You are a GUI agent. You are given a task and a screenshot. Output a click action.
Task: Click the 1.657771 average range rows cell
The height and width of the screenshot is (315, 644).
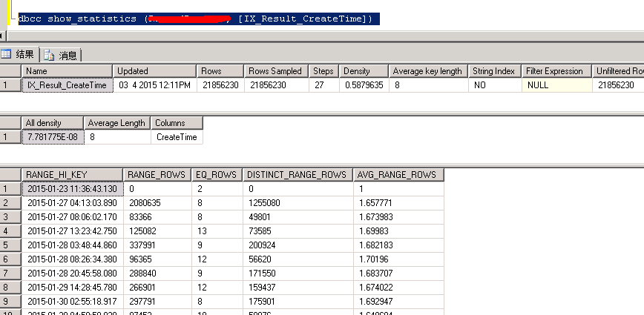pos(399,203)
